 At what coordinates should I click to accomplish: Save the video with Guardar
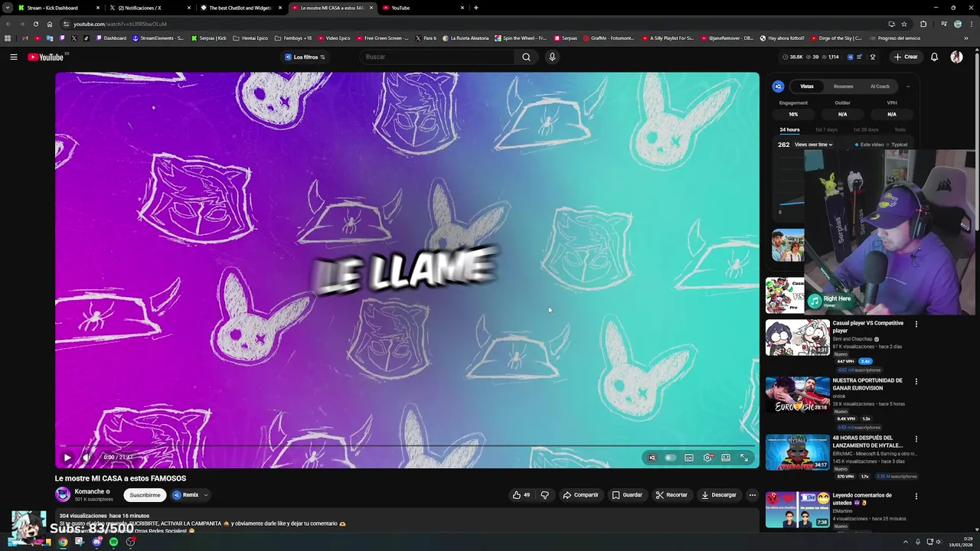[627, 495]
